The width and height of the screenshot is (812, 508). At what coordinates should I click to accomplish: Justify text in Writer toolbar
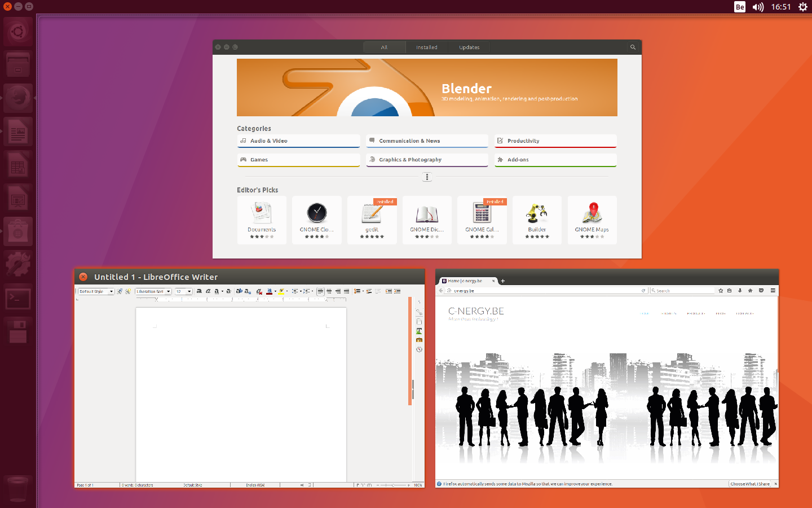346,291
